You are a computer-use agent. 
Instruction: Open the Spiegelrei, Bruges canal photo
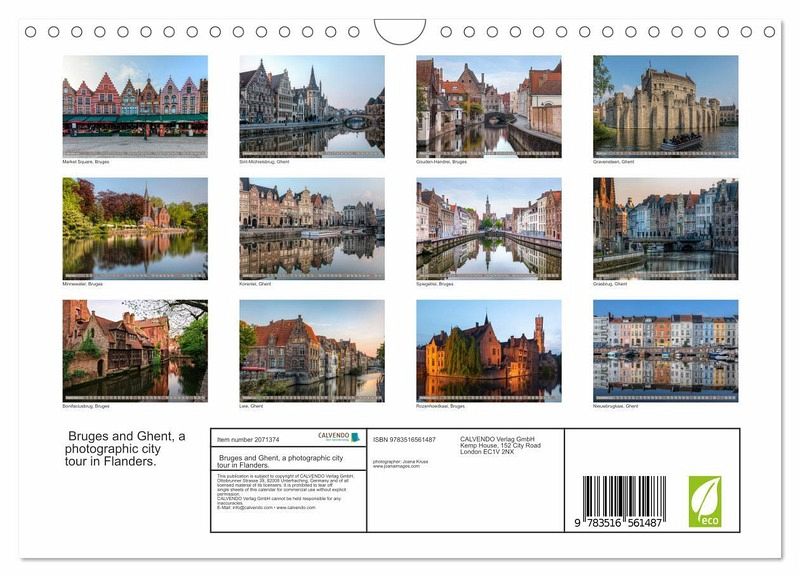click(488, 228)
